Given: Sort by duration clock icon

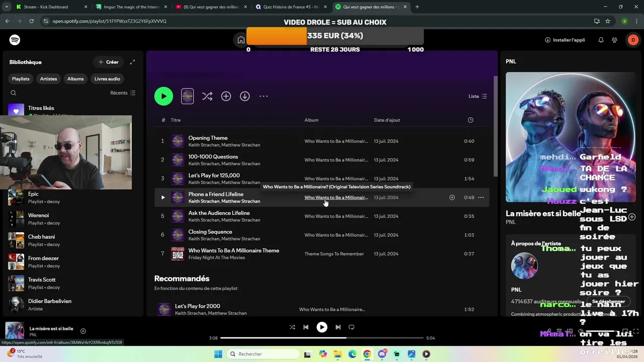Looking at the screenshot, I should pyautogui.click(x=470, y=120).
